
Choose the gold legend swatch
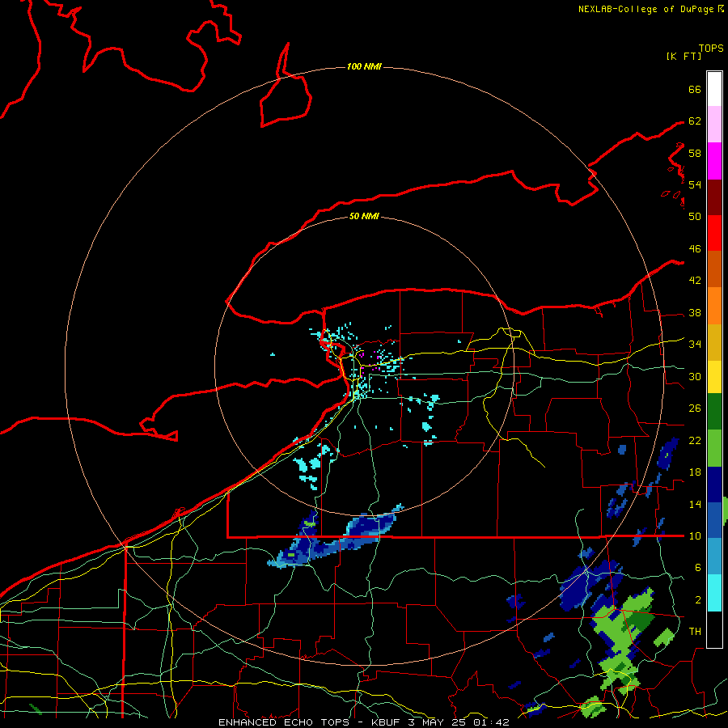tap(714, 343)
